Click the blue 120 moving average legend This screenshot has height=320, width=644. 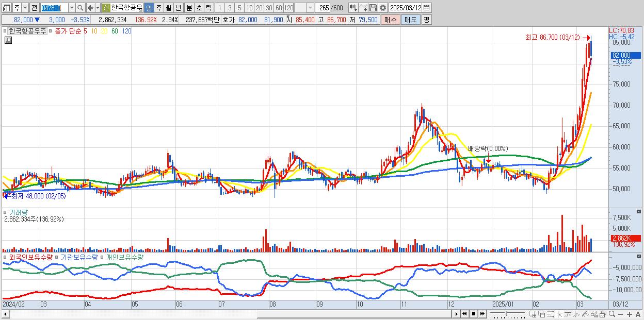coord(126,31)
